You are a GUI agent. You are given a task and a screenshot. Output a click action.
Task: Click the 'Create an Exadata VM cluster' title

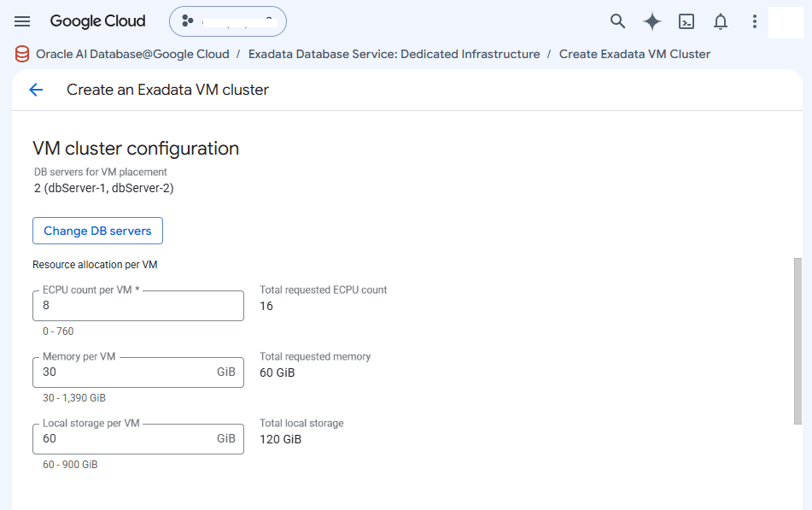(x=168, y=90)
